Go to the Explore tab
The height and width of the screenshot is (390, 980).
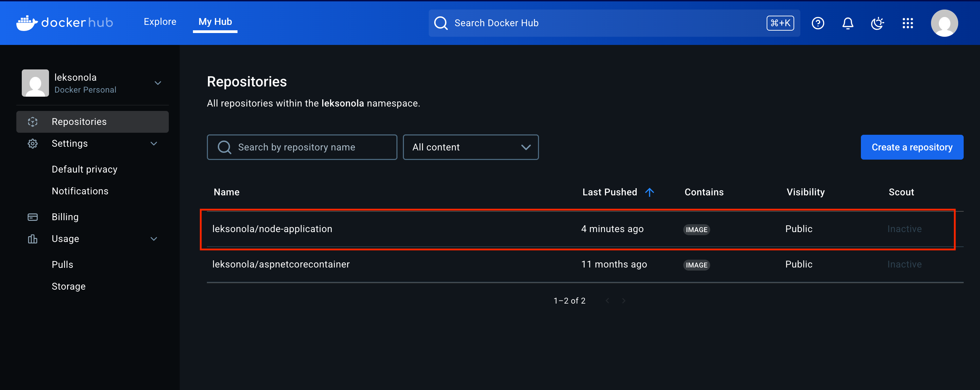(x=160, y=22)
